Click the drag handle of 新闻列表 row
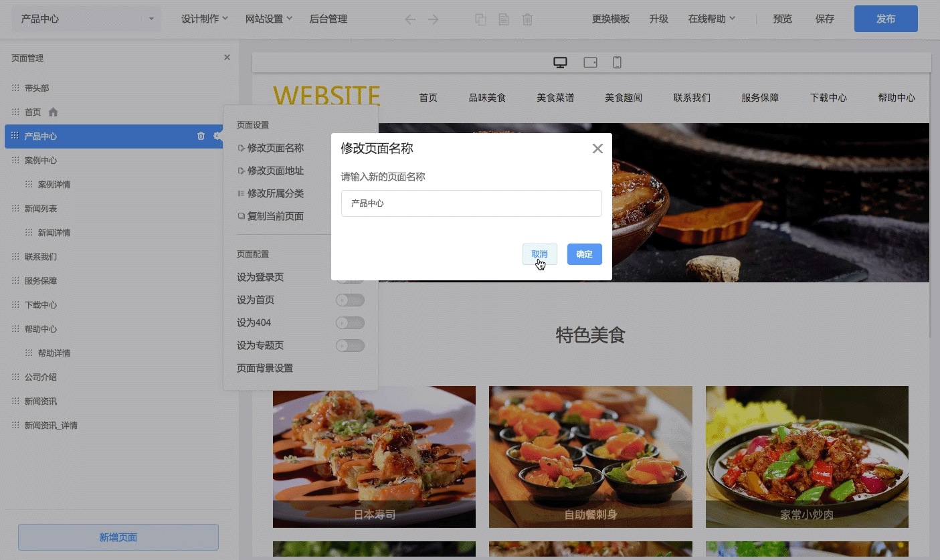 tap(15, 208)
